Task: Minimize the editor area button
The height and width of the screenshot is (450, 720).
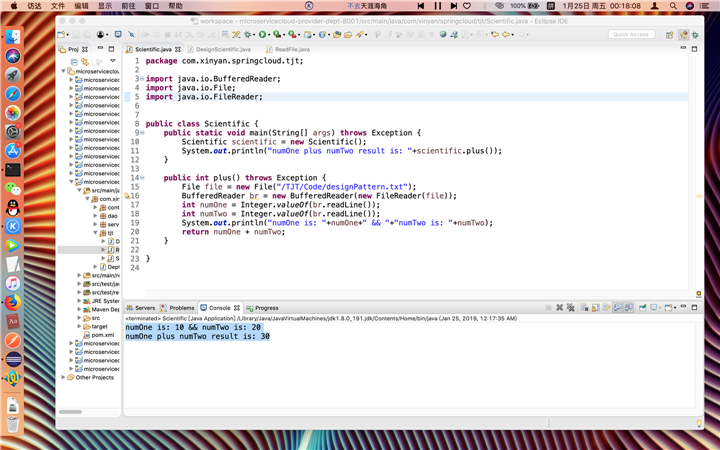Action: (683, 48)
